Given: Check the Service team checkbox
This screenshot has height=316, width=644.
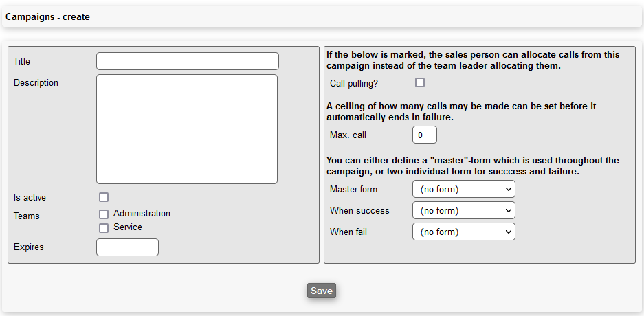Looking at the screenshot, I should (104, 228).
